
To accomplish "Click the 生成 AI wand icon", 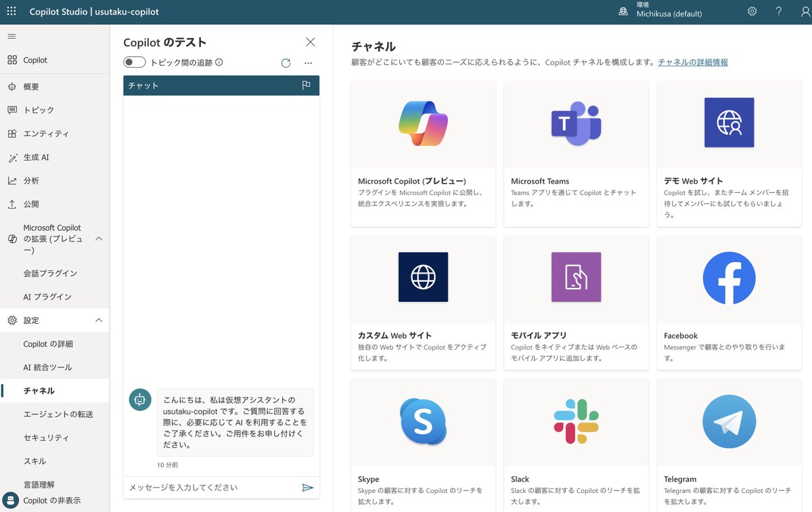I will pos(12,157).
